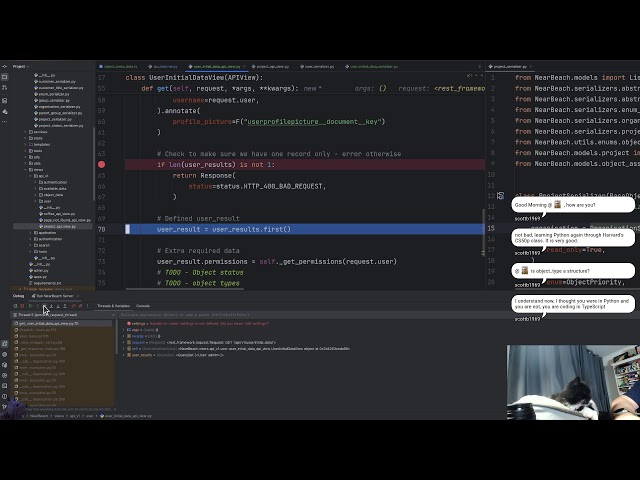Select the get, user_initial_data_api_view.py:70 stack frame

62,323
